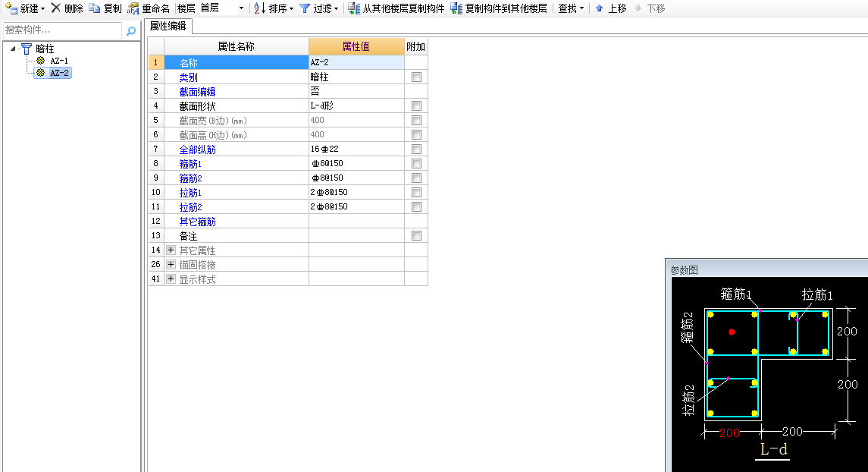Click the 附加 column header

pos(415,46)
